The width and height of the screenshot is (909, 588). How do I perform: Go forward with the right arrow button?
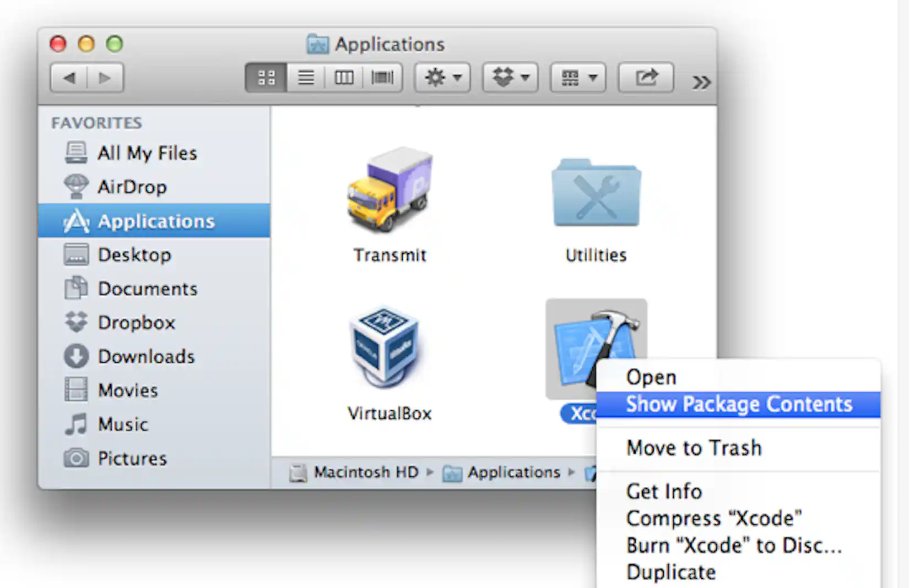pyautogui.click(x=105, y=78)
